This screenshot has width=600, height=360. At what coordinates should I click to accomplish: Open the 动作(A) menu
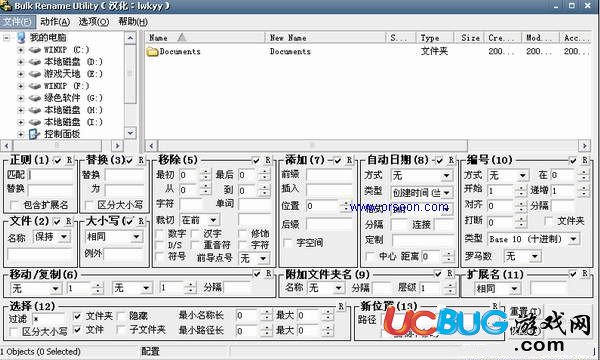(x=55, y=22)
